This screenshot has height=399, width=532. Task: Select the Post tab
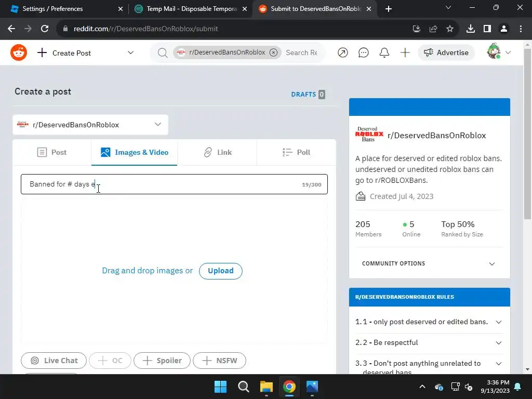[x=52, y=152]
